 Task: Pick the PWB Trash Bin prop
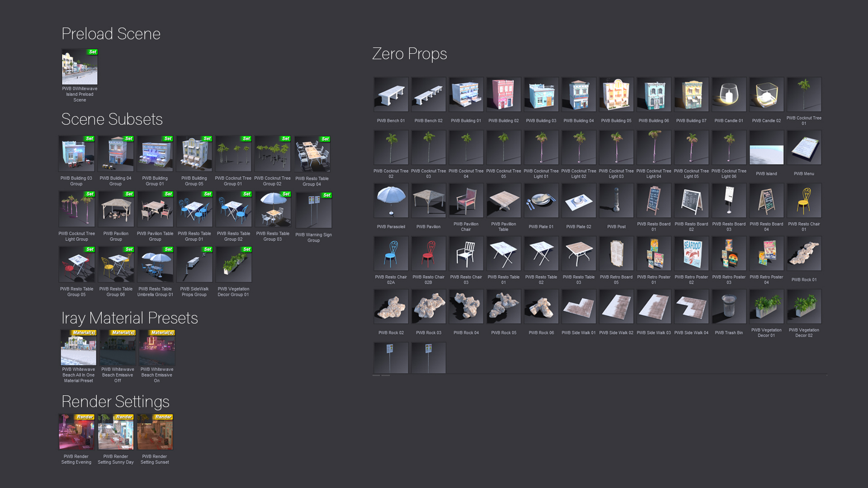click(729, 307)
